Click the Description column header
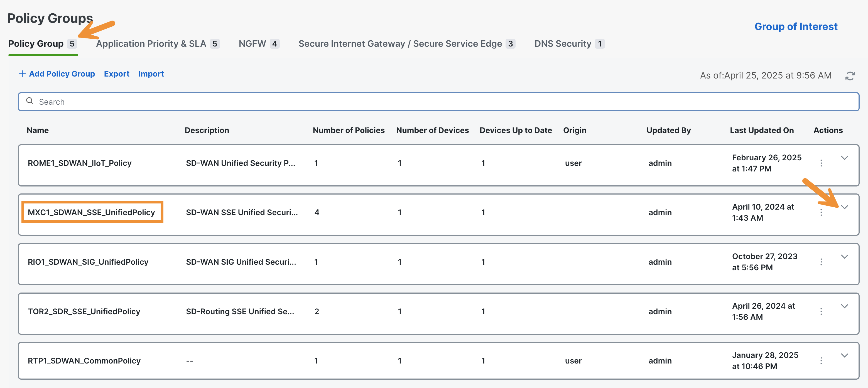The height and width of the screenshot is (388, 868). (x=207, y=130)
